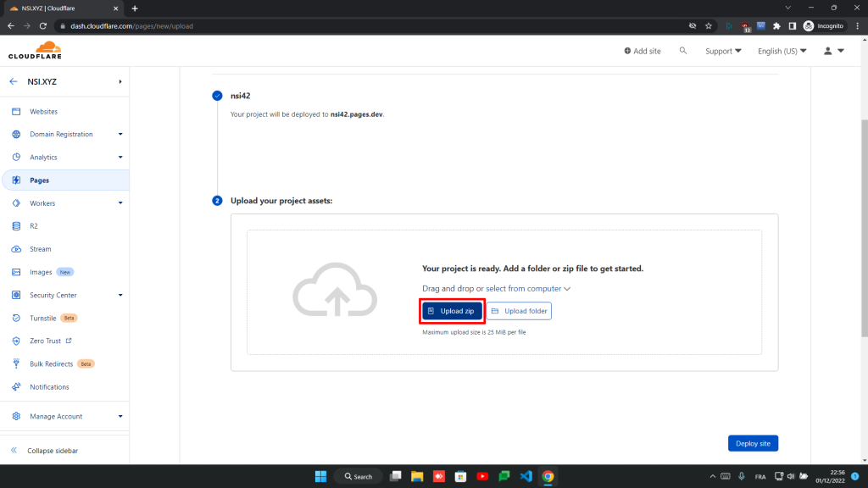This screenshot has width=868, height=488.
Task: Click the Stream cloud icon
Action: click(x=16, y=249)
